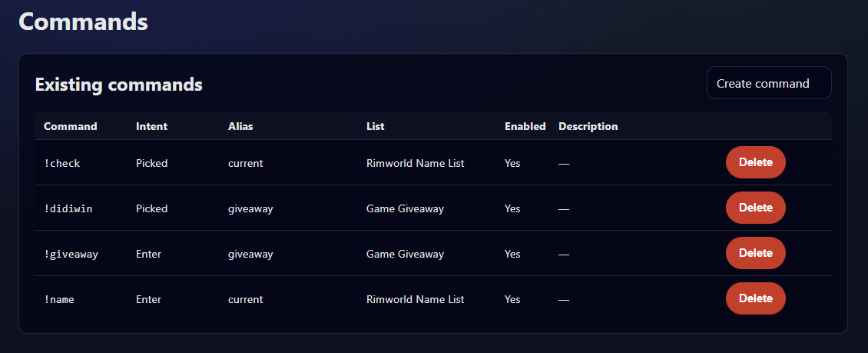Select the !didiwin command name
This screenshot has width=868, height=353.
point(68,208)
